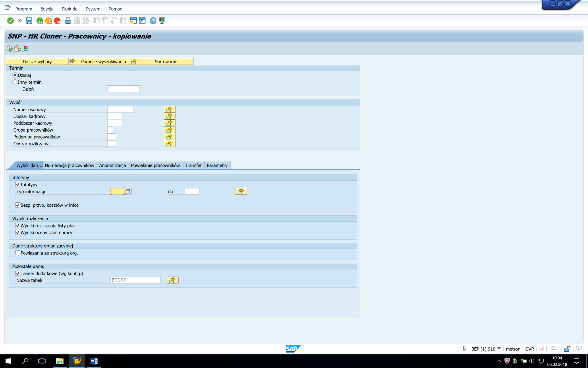Open multiple selection for Obszar kadrowy
The image size is (588, 368).
[x=169, y=116]
